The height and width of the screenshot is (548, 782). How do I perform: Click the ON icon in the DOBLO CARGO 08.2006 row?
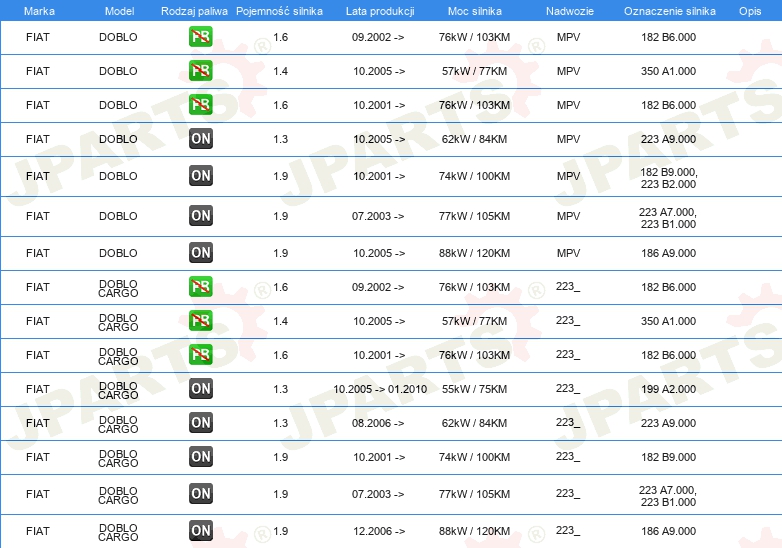coord(200,422)
